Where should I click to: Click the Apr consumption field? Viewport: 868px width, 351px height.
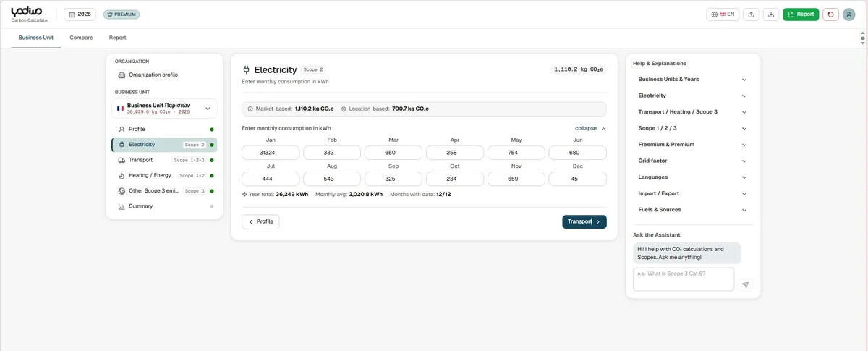click(455, 153)
